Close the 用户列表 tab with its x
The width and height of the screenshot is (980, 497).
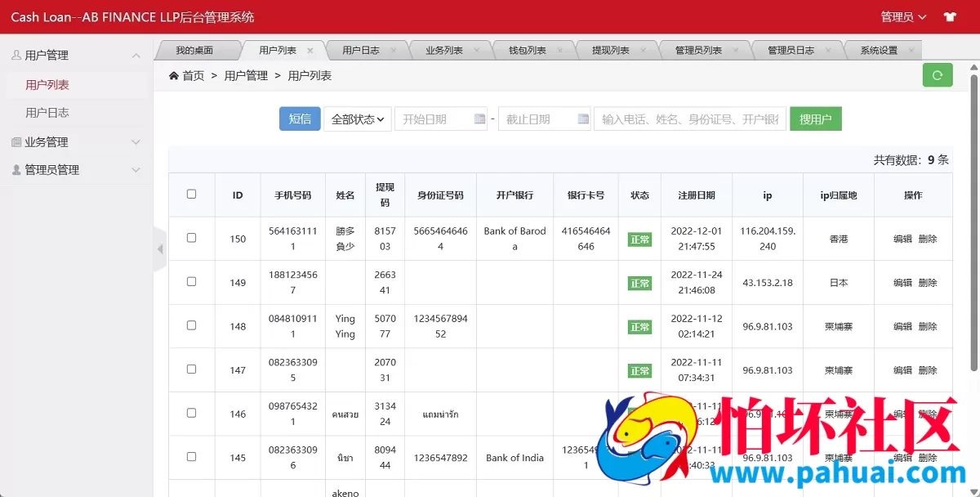(x=310, y=50)
